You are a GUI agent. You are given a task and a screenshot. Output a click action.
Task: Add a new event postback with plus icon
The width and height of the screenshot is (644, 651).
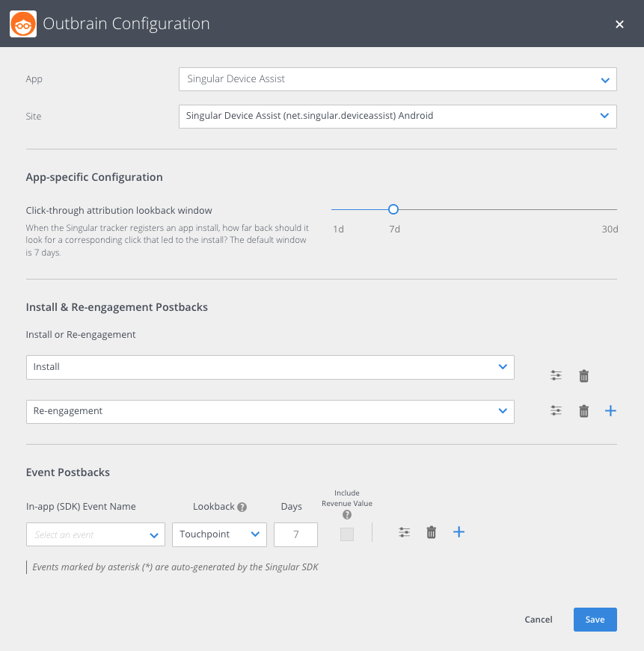459,532
